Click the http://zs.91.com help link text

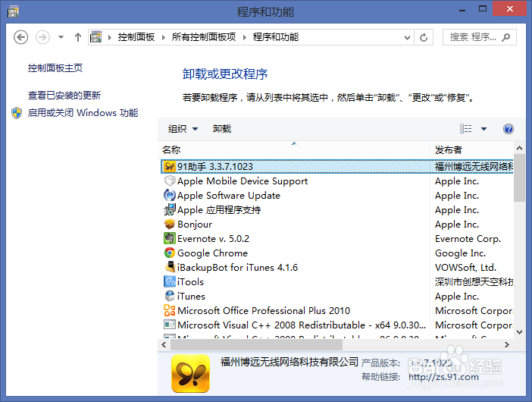pyautogui.click(x=443, y=377)
